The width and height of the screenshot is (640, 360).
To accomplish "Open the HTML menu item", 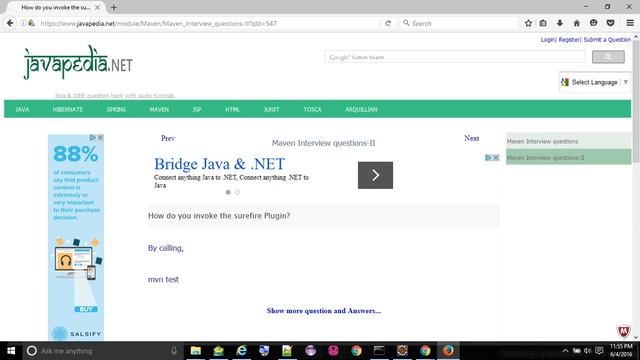I will [232, 109].
